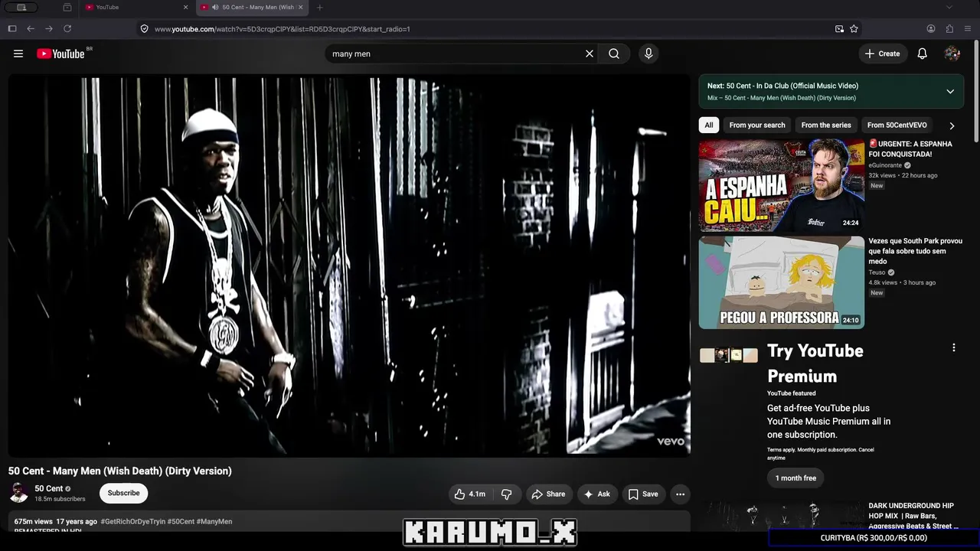This screenshot has width=980, height=551.
Task: Like the video with thumbs up
Action: coord(470,494)
